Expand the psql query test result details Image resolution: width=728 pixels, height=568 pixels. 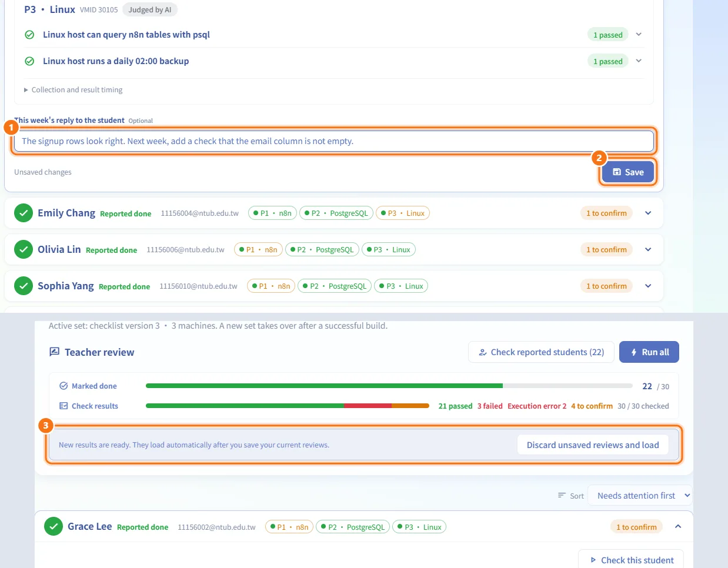pos(639,35)
